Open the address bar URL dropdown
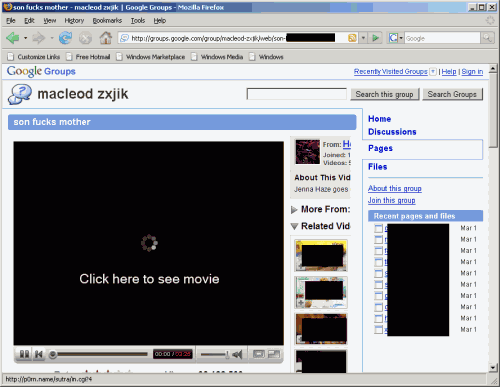This screenshot has width=500, height=387. [x=363, y=38]
